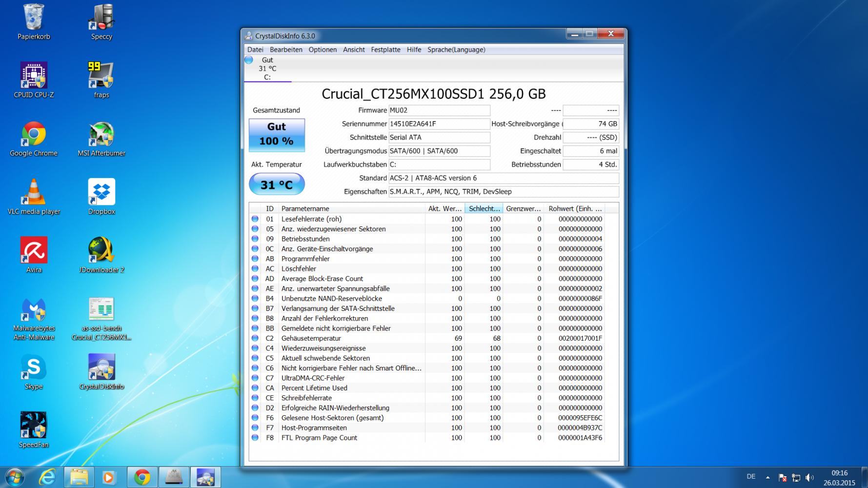The image size is (868, 488).
Task: Click the Akt. Wer... column header
Action: click(445, 208)
